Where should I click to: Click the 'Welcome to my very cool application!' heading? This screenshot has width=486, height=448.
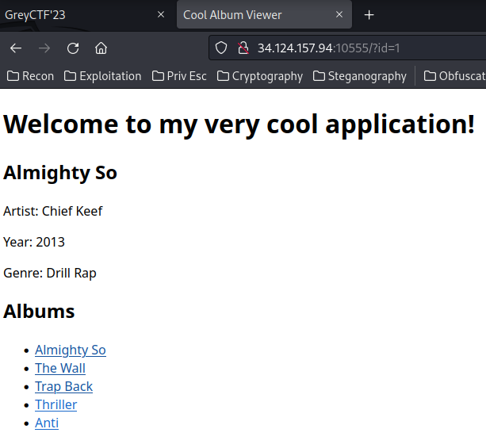[239, 124]
